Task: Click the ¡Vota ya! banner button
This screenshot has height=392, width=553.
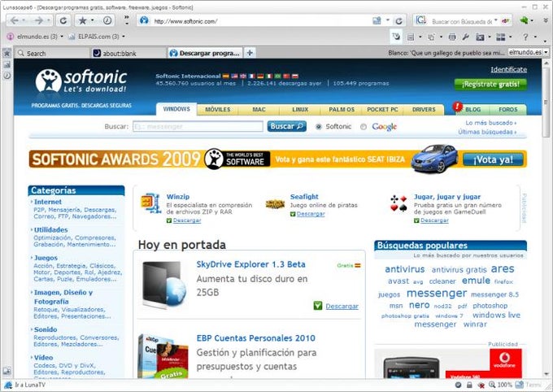Action: (x=493, y=159)
